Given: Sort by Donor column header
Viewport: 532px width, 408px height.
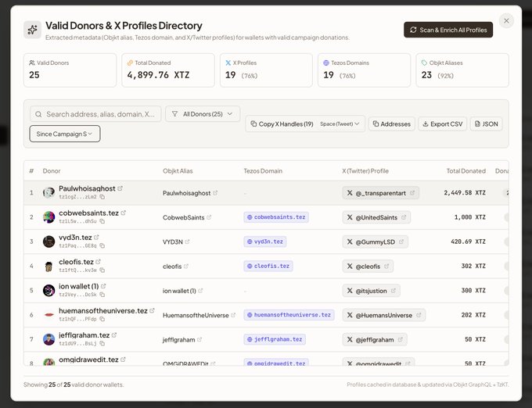Looking at the screenshot, I should coord(52,171).
